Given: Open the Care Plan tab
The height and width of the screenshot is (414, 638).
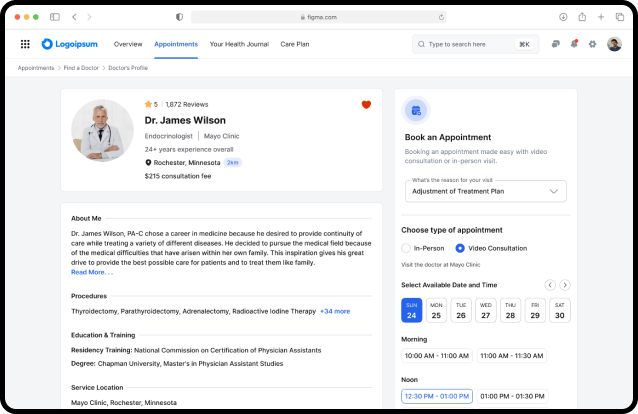Looking at the screenshot, I should point(295,44).
